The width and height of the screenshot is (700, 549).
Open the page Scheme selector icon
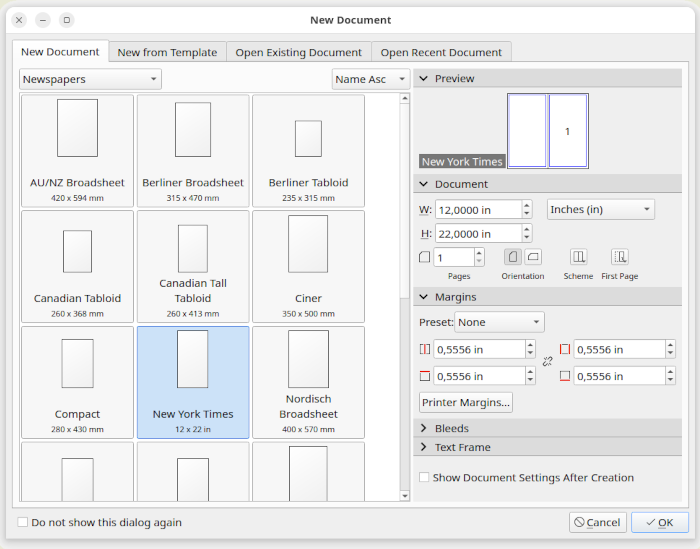(x=578, y=257)
